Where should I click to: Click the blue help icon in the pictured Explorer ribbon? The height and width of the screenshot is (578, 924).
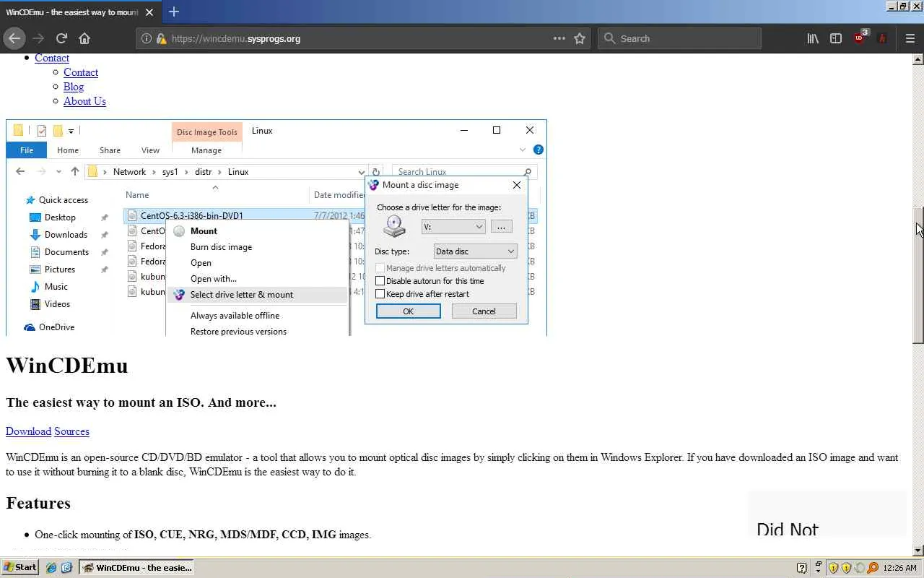tap(538, 150)
